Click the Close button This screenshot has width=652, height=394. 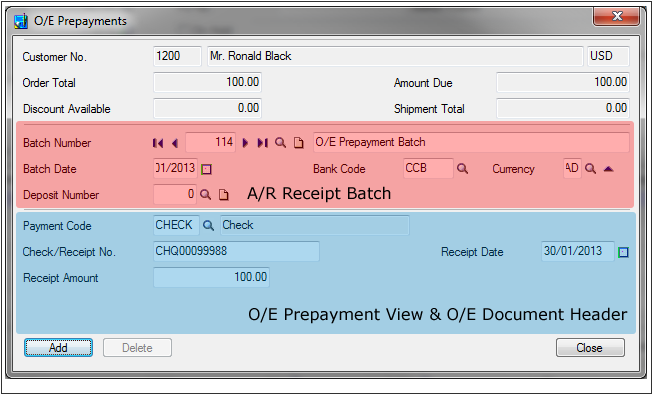pos(590,347)
